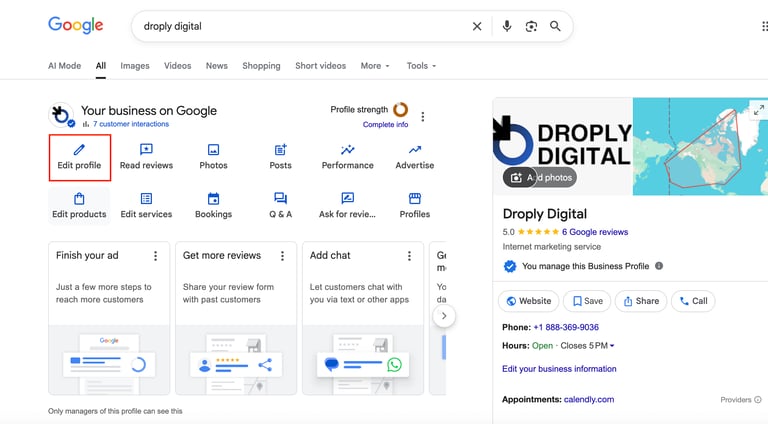Screen dimensions: 768x424
Task: Open the service area map thumbnail
Action: tap(700, 146)
